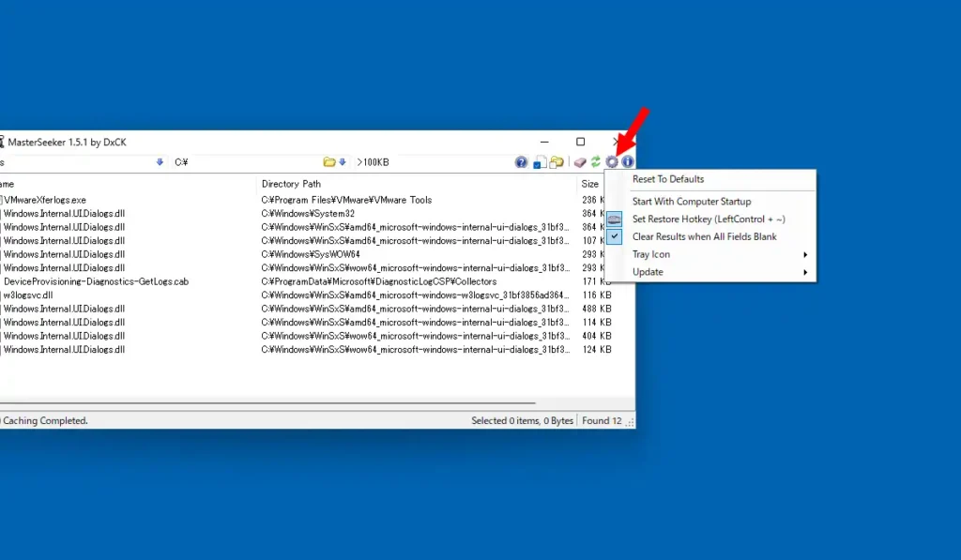Click the C:¥Windows¥System32 path cell

coord(308,214)
